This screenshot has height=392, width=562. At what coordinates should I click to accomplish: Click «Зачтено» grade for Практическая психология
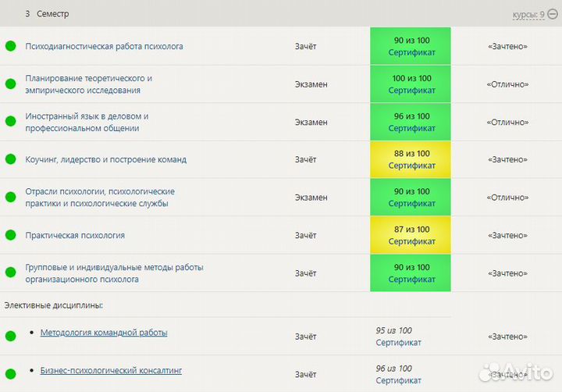(507, 236)
